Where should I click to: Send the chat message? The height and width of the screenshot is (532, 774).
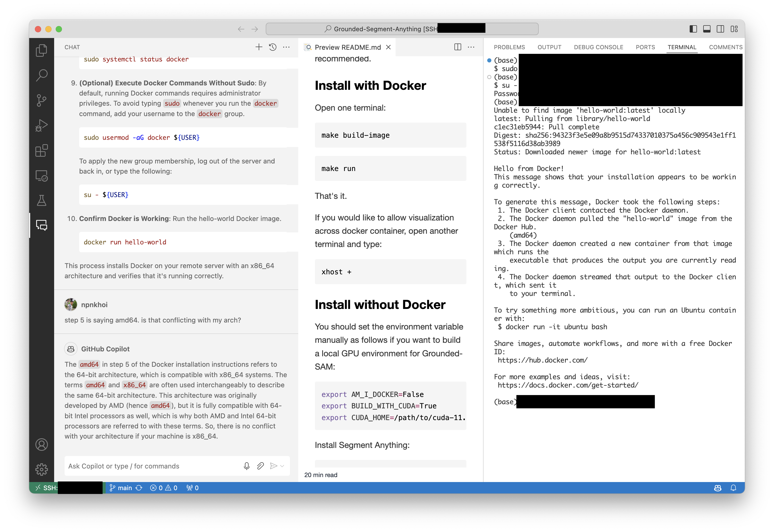click(273, 466)
